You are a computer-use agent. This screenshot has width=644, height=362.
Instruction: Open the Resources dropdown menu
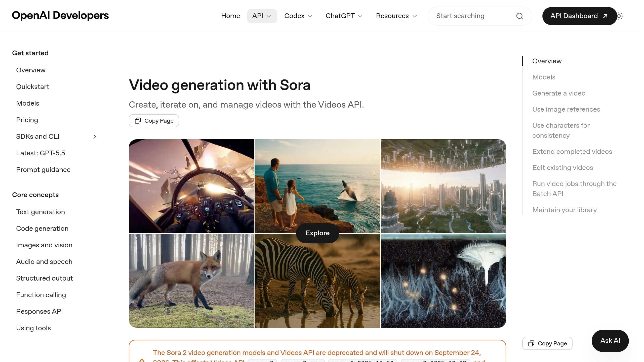[396, 16]
